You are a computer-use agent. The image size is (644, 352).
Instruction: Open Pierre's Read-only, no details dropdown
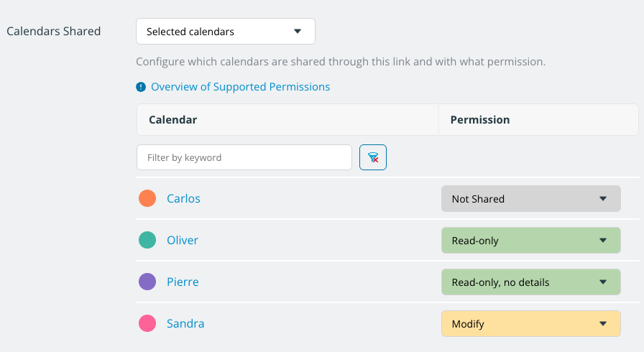point(531,282)
